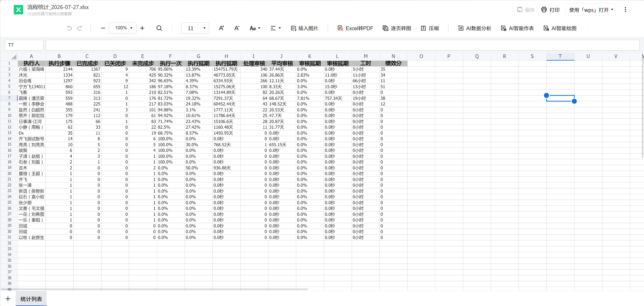Image resolution: width=644 pixels, height=306 pixels.
Task: Zoom in with the plus icon
Action: pyautogui.click(x=142, y=28)
